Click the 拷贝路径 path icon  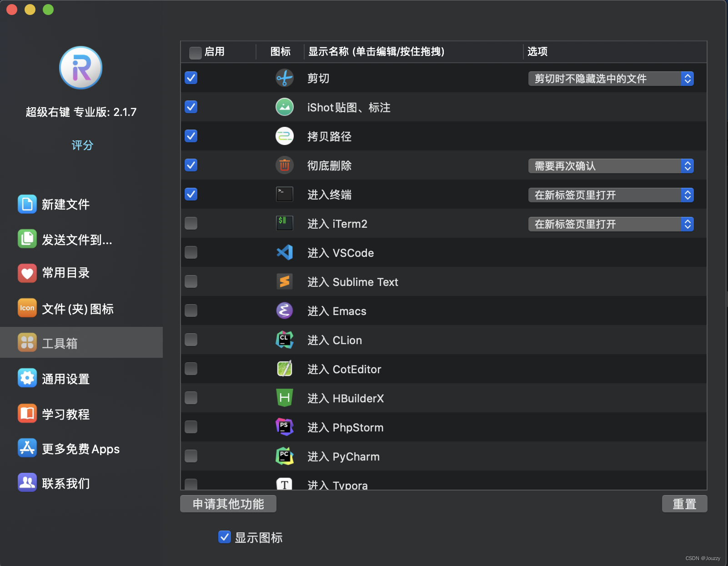point(285,136)
